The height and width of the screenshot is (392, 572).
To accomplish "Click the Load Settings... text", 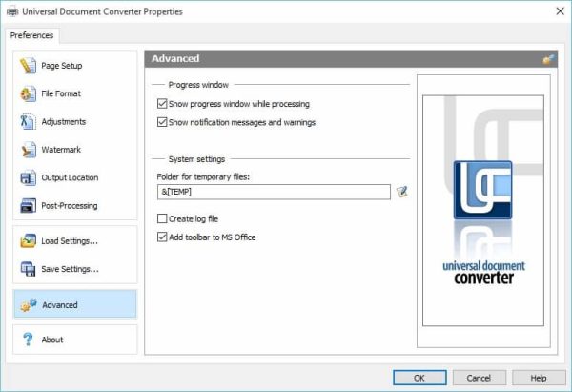I will (70, 241).
